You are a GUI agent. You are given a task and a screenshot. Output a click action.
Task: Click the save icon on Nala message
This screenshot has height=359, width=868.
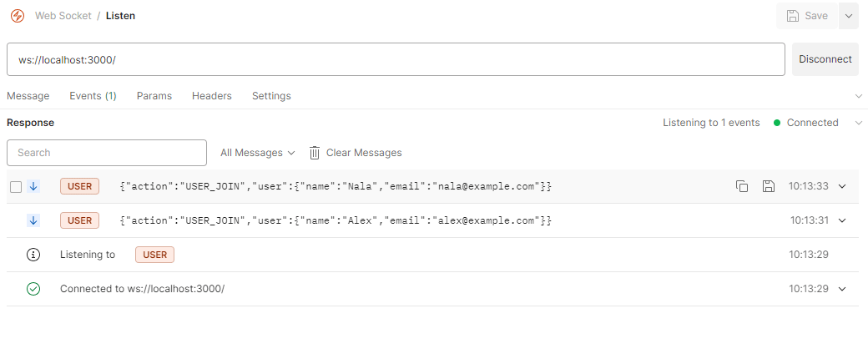[769, 186]
